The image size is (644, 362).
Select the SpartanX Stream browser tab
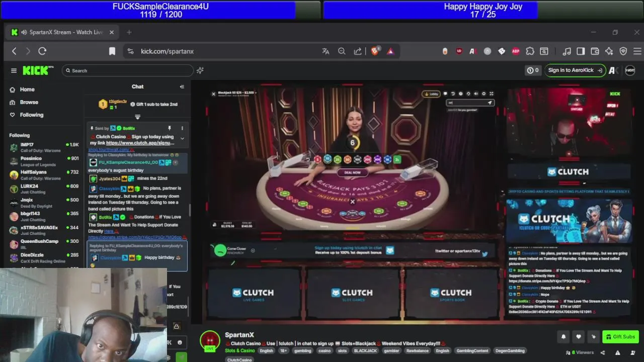63,32
